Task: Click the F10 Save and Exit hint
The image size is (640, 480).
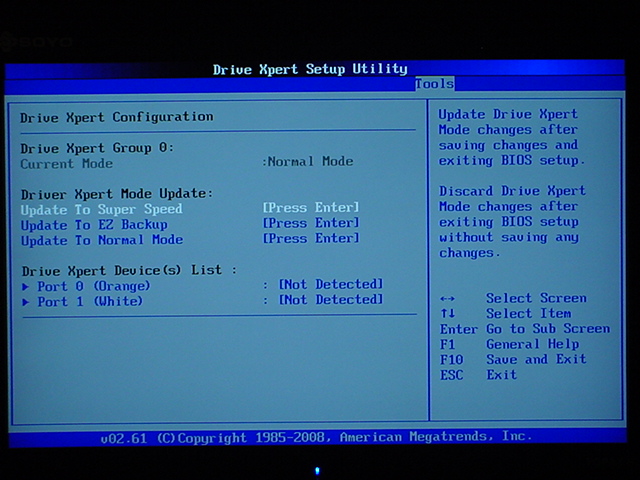Action: click(x=513, y=359)
